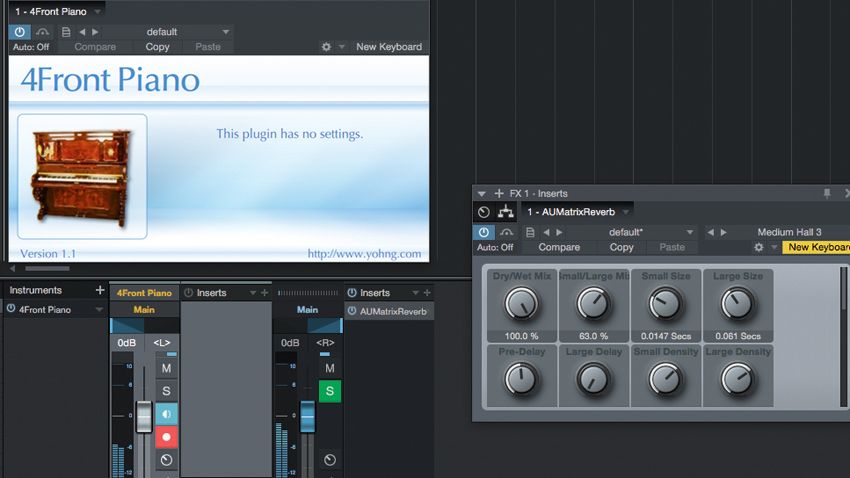850x478 pixels.
Task: Open routing tree icon in FX 1 window
Action: click(506, 211)
